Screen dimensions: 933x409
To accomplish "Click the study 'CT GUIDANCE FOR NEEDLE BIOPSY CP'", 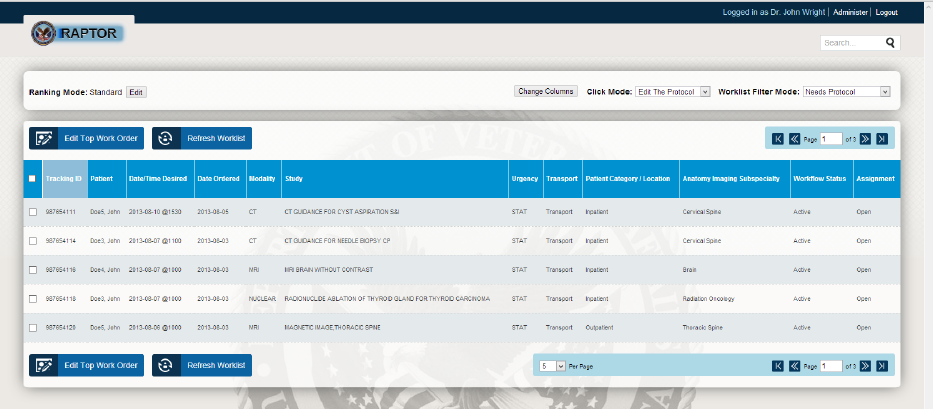I will click(337, 241).
